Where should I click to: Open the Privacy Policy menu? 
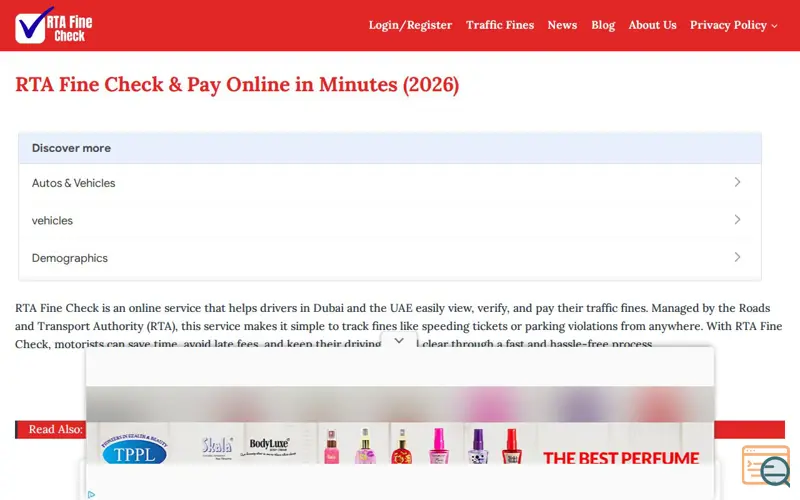point(728,25)
